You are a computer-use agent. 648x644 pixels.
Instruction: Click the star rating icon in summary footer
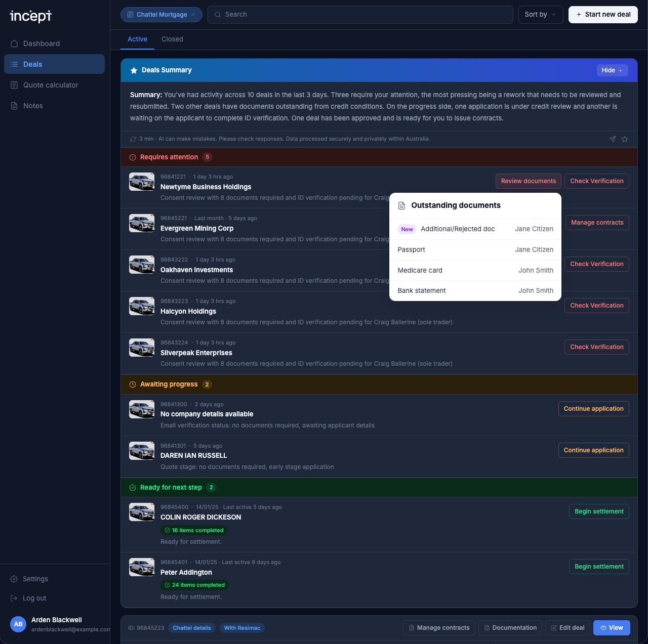pos(625,139)
